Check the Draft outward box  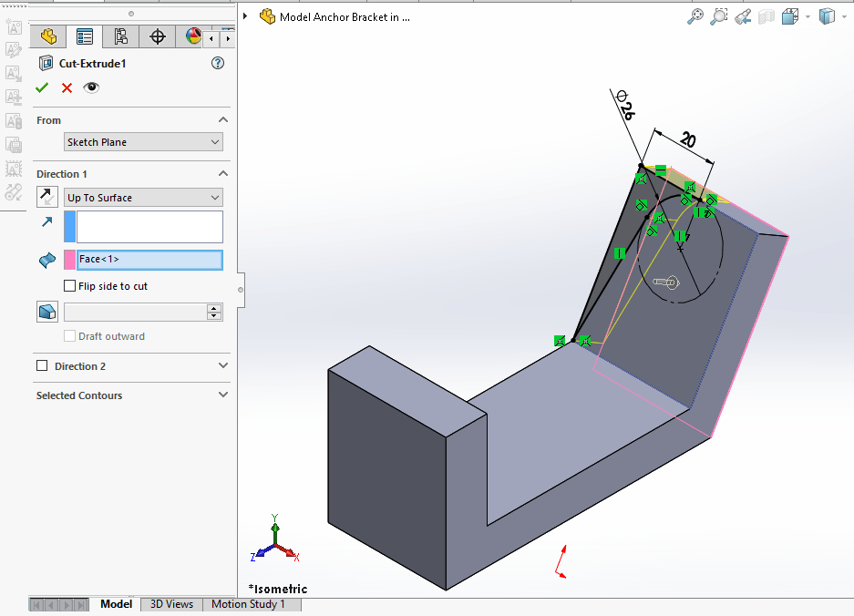69,335
